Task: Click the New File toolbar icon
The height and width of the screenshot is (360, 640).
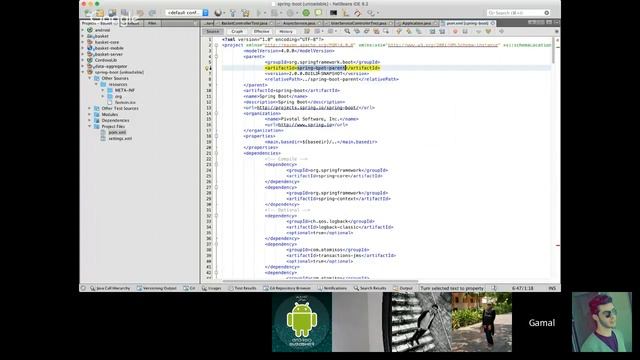Action: point(88,13)
